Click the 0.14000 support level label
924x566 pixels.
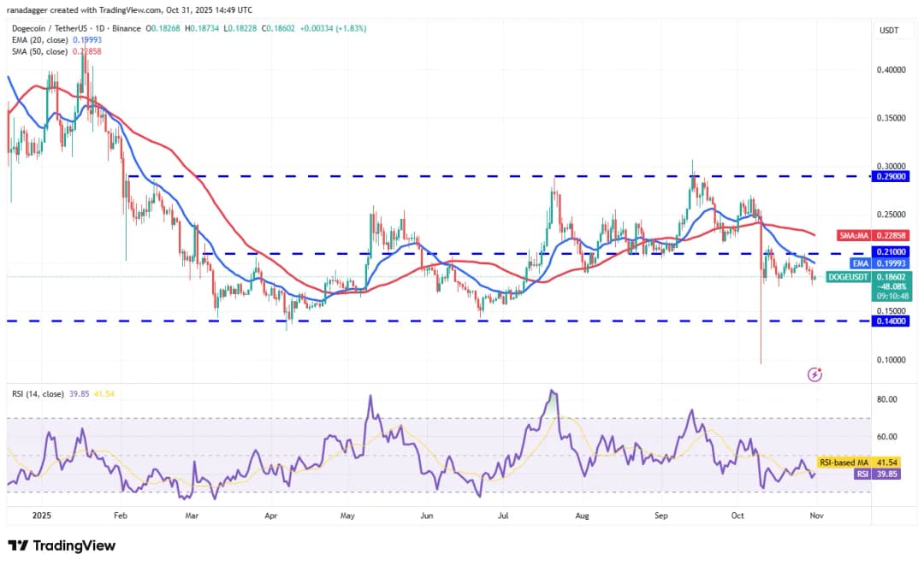[891, 321]
